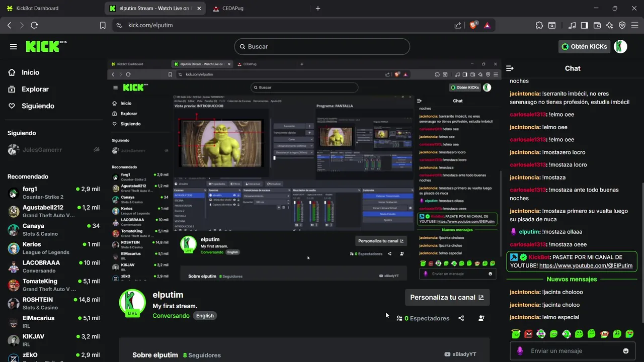Click the stream share icon
644x362 pixels.
(x=461, y=318)
